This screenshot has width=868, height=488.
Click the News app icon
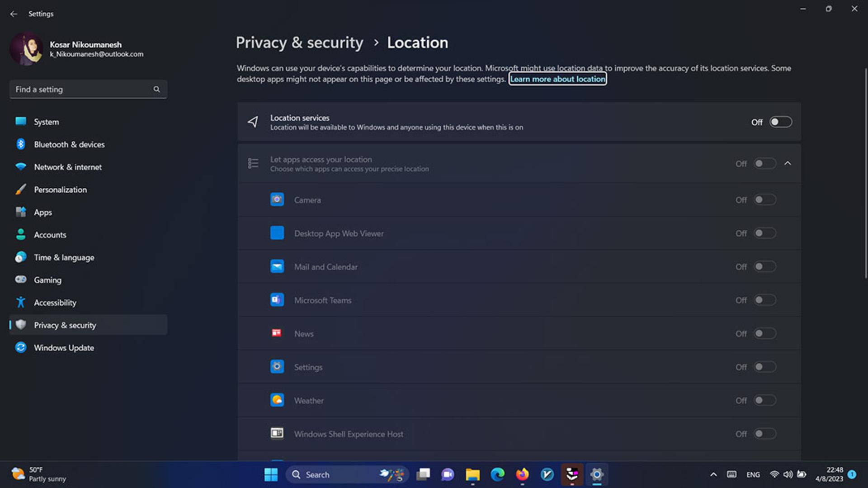[x=277, y=333]
